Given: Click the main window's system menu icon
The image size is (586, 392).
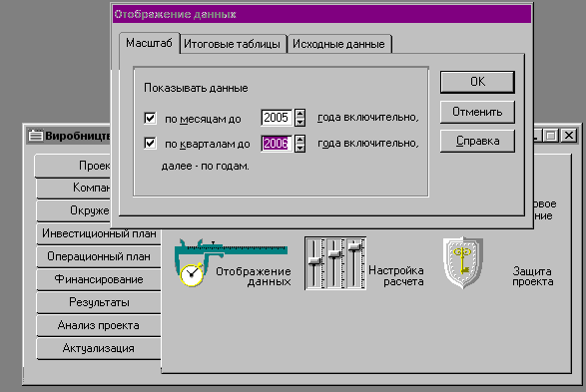Looking at the screenshot, I should pyautogui.click(x=36, y=136).
